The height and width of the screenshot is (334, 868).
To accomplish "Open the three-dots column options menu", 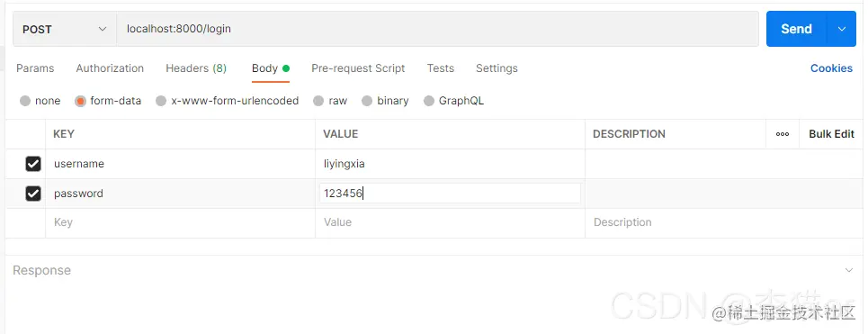I will pos(783,134).
